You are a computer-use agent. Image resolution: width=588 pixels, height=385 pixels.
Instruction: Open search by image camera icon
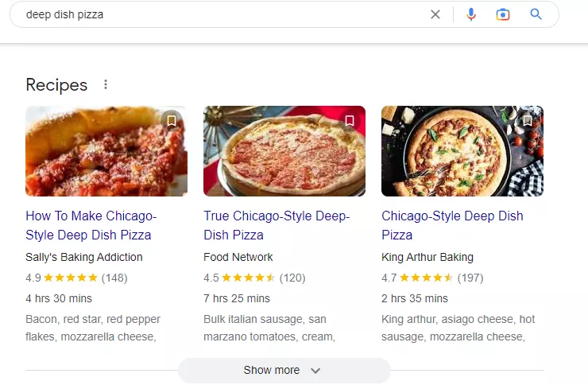point(502,14)
